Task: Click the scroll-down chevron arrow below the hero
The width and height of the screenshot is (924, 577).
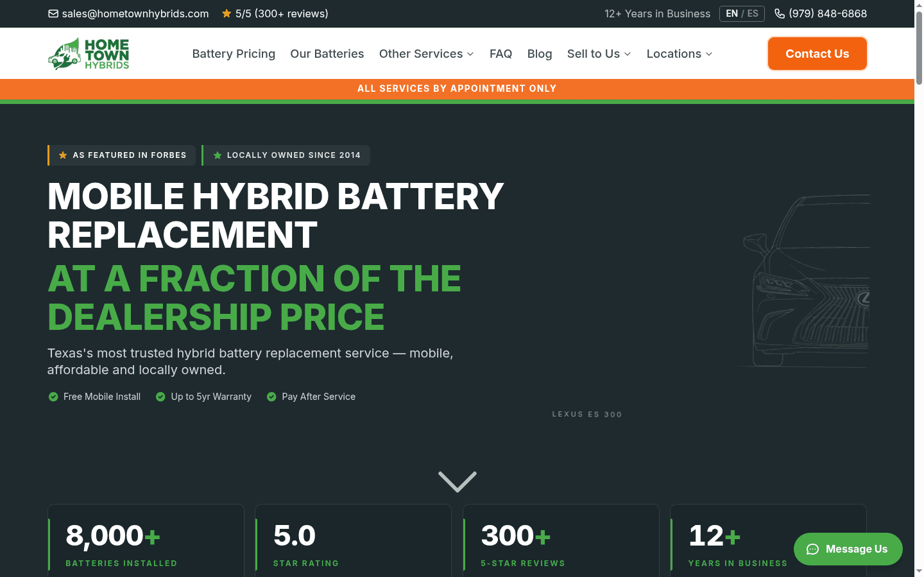Action: click(458, 481)
